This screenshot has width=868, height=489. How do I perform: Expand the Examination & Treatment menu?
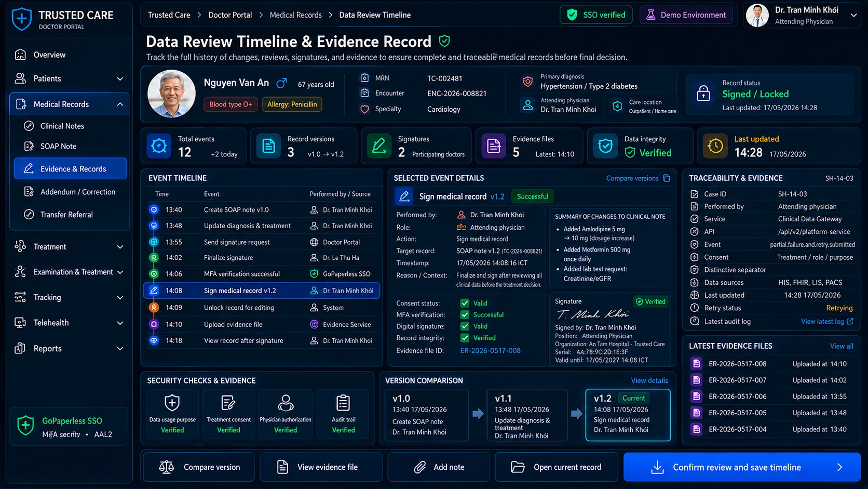point(120,272)
